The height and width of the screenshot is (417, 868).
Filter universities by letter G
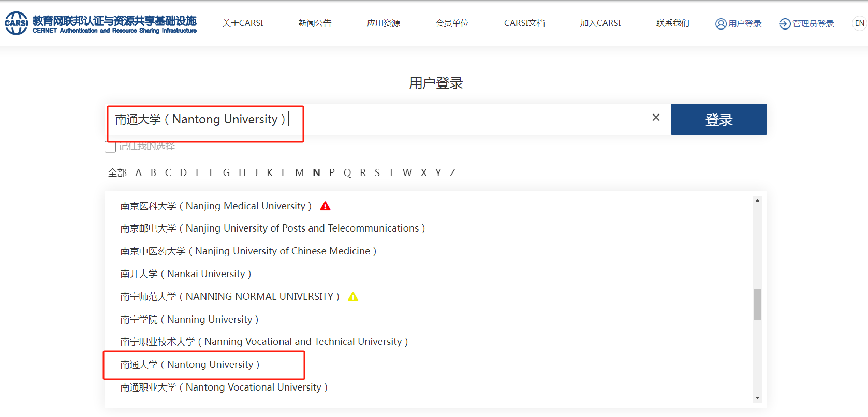[226, 173]
